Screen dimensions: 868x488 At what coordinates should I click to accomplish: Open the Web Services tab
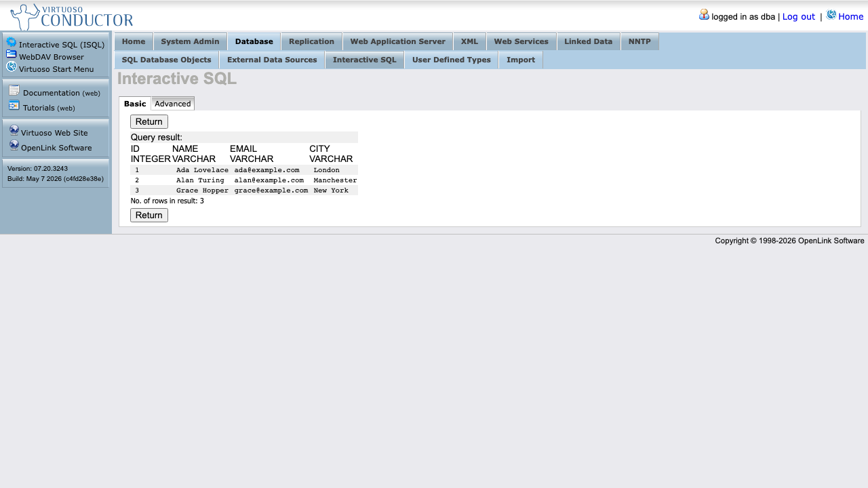[521, 41]
